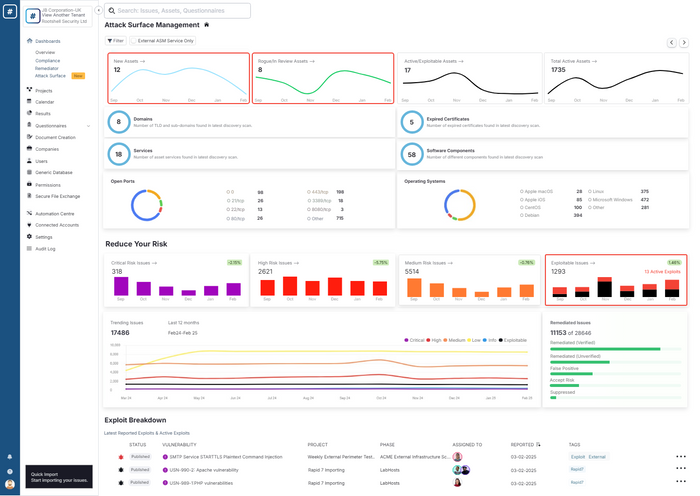Toggle the Critical legend item in chart

(414, 340)
